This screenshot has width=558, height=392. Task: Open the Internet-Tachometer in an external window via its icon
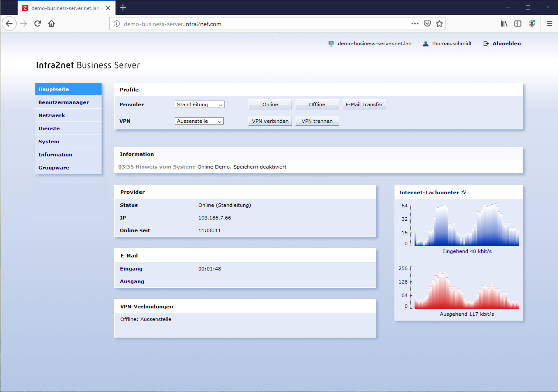[x=464, y=192]
